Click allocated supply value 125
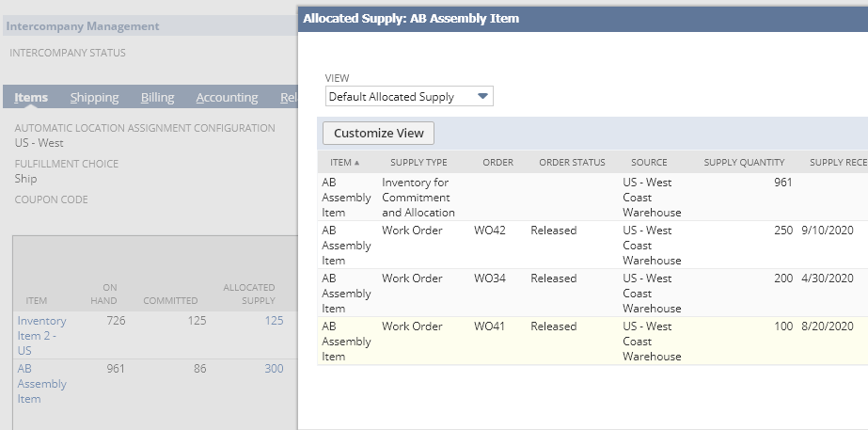The height and width of the screenshot is (430, 868). (274, 321)
